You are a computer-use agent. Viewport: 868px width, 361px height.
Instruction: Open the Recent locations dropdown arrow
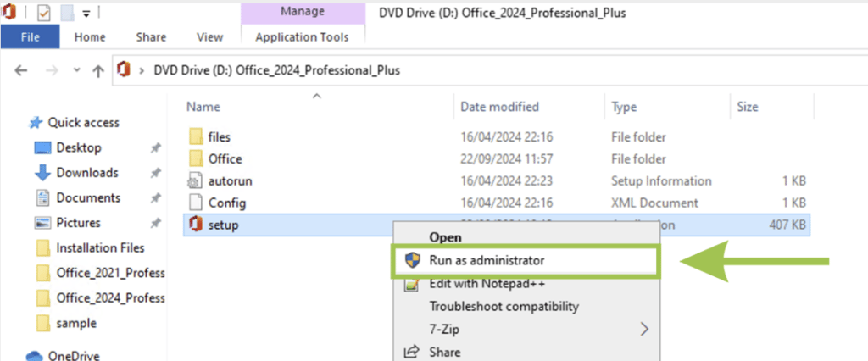tap(77, 70)
